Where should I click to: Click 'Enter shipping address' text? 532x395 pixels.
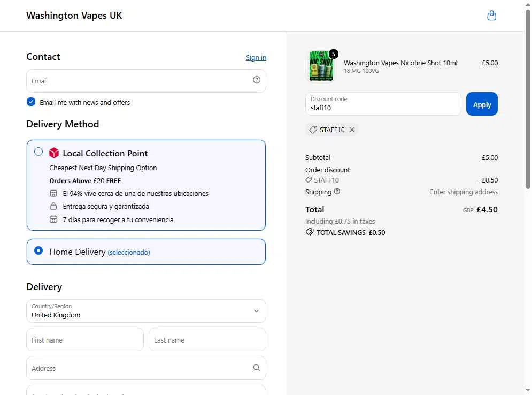(464, 192)
